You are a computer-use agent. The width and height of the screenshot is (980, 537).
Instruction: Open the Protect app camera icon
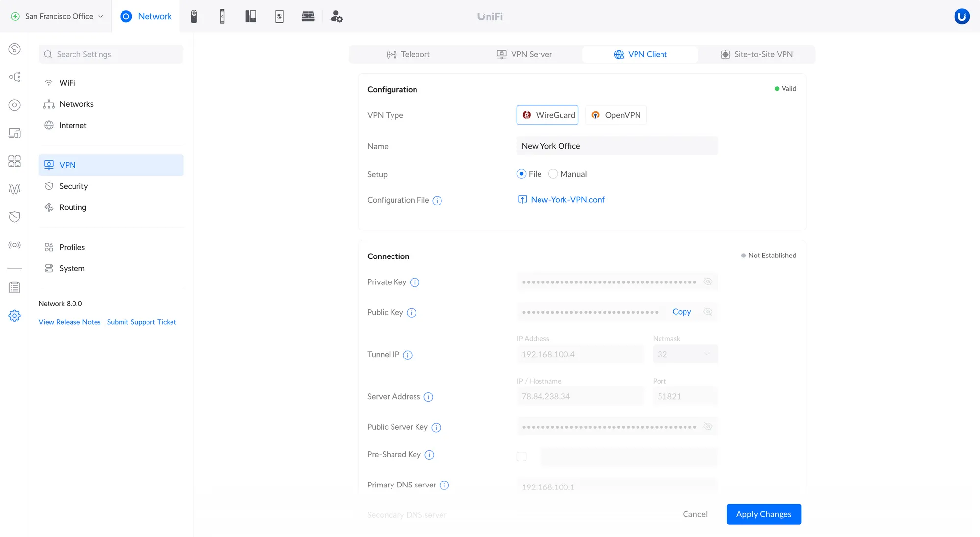point(194,16)
